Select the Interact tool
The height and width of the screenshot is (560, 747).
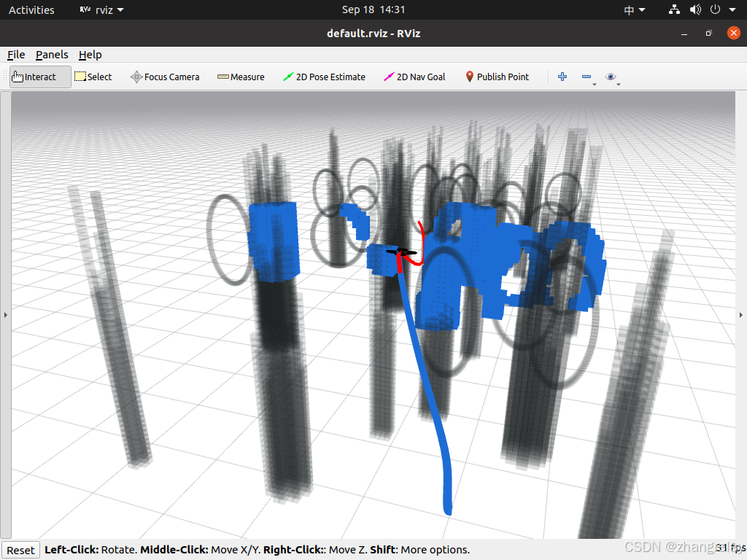[41, 77]
